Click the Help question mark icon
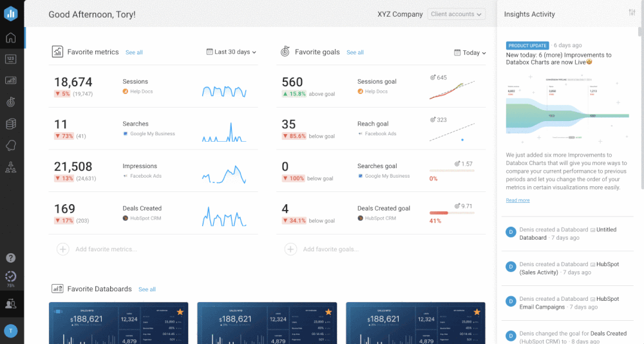The image size is (644, 344). click(x=10, y=258)
